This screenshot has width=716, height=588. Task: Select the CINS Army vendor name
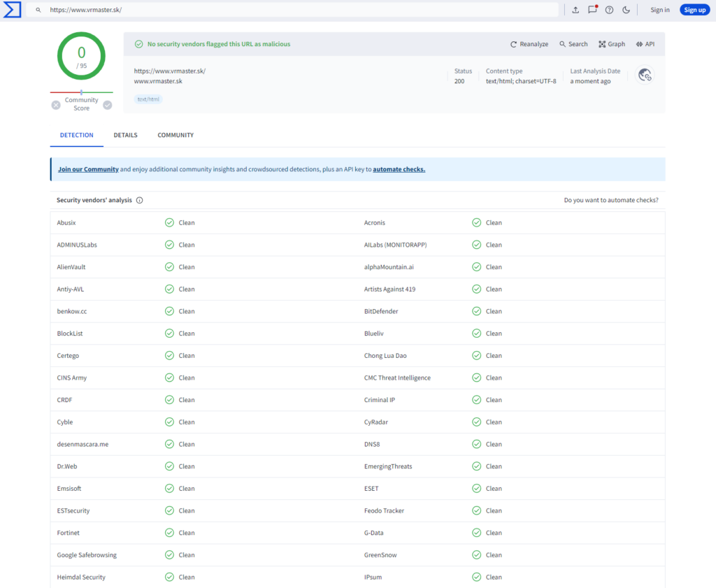click(x=72, y=378)
